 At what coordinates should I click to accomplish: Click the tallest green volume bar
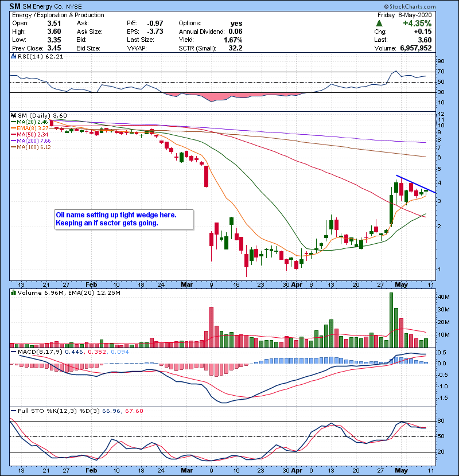[x=391, y=320]
